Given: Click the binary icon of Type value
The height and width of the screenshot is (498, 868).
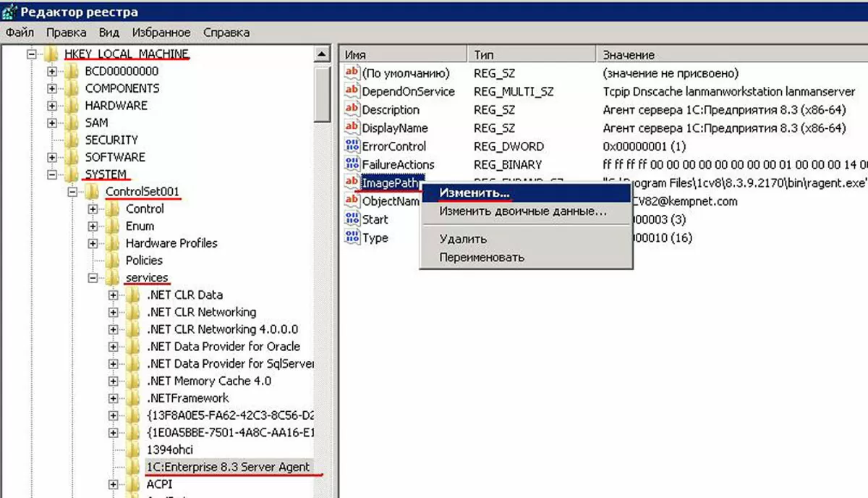Looking at the screenshot, I should pyautogui.click(x=352, y=237).
